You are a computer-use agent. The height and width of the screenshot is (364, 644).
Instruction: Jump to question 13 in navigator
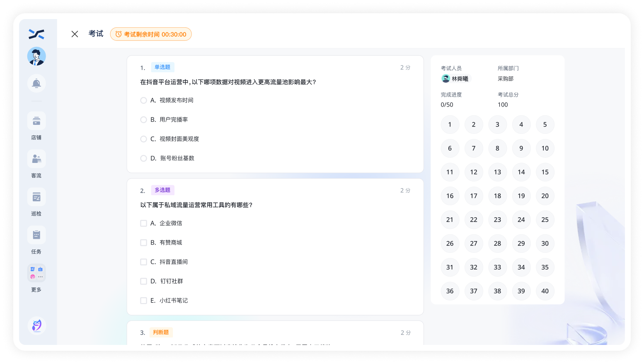tap(497, 172)
